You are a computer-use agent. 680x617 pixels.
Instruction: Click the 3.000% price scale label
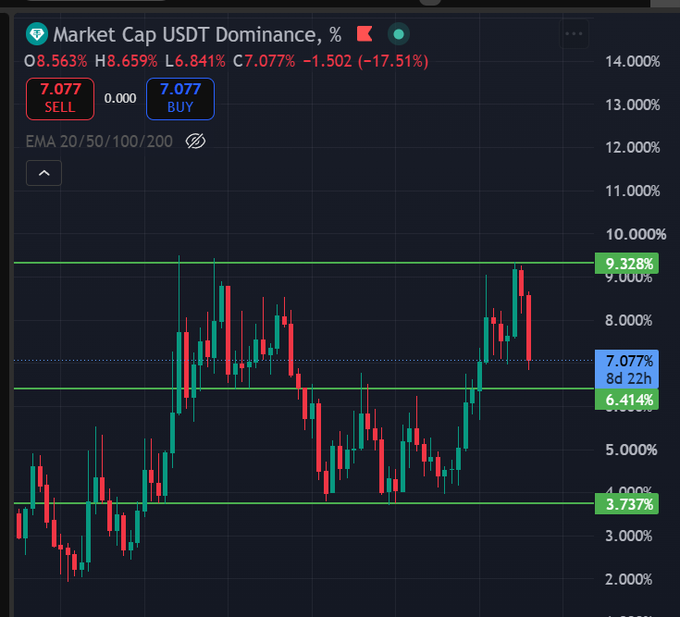tap(629, 536)
